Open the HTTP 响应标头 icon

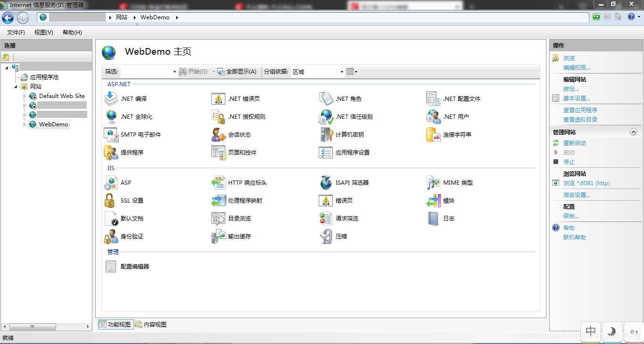coord(218,182)
